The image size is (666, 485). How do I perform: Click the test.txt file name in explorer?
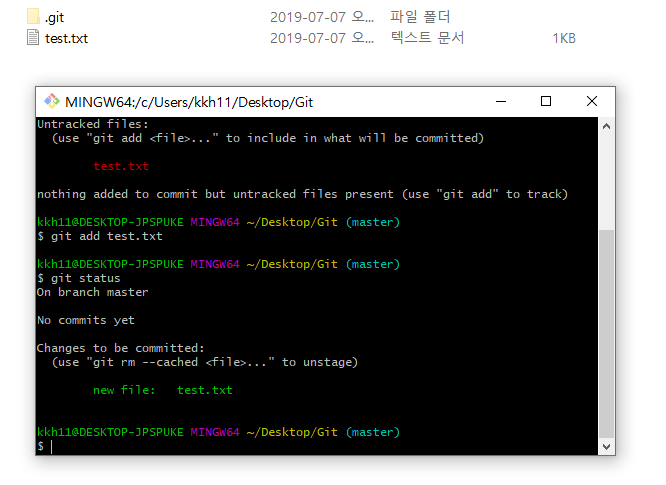[66, 38]
